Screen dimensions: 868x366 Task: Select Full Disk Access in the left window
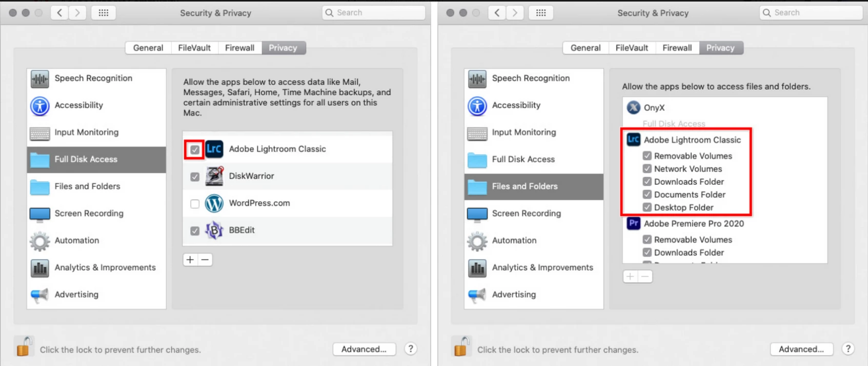click(96, 160)
